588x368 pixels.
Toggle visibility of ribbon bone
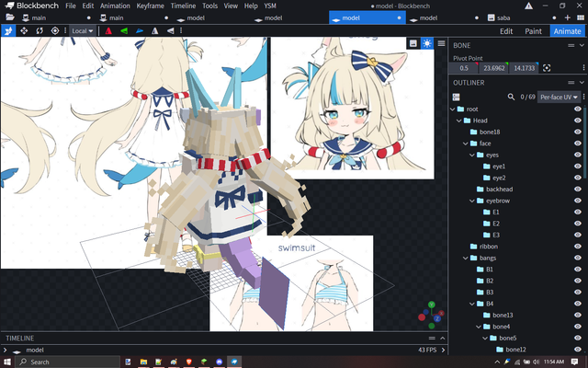(578, 247)
